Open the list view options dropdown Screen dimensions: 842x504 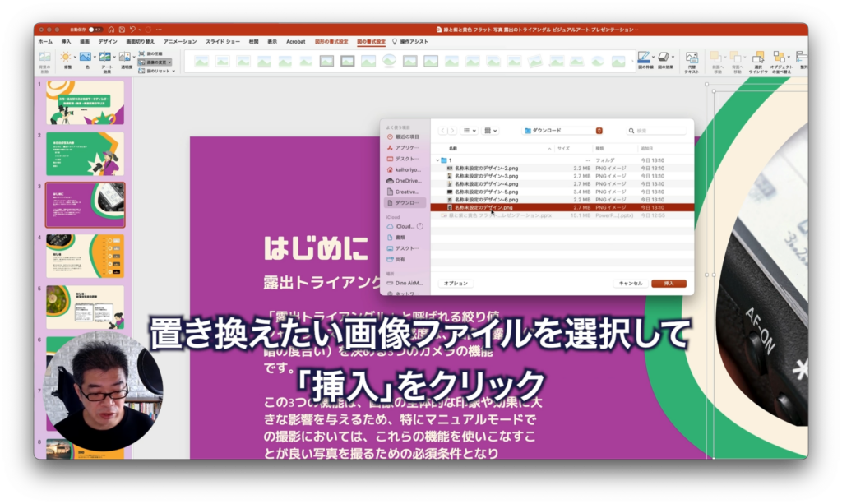click(470, 131)
